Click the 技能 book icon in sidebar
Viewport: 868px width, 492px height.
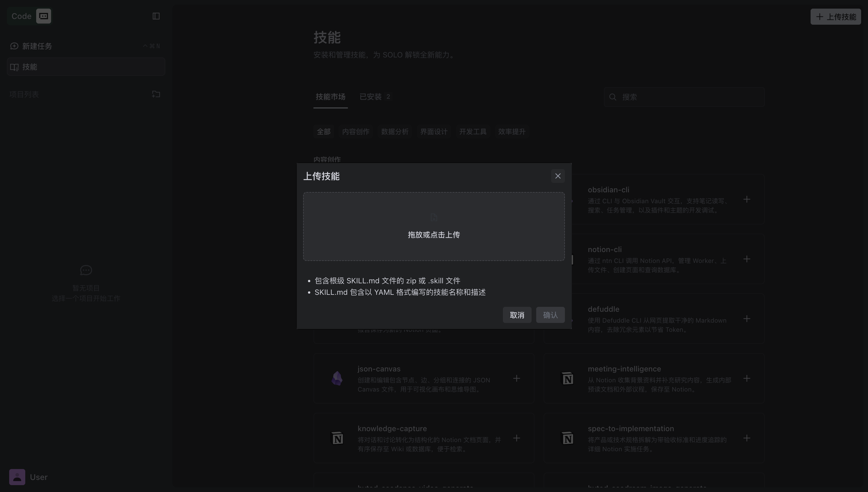[14, 67]
